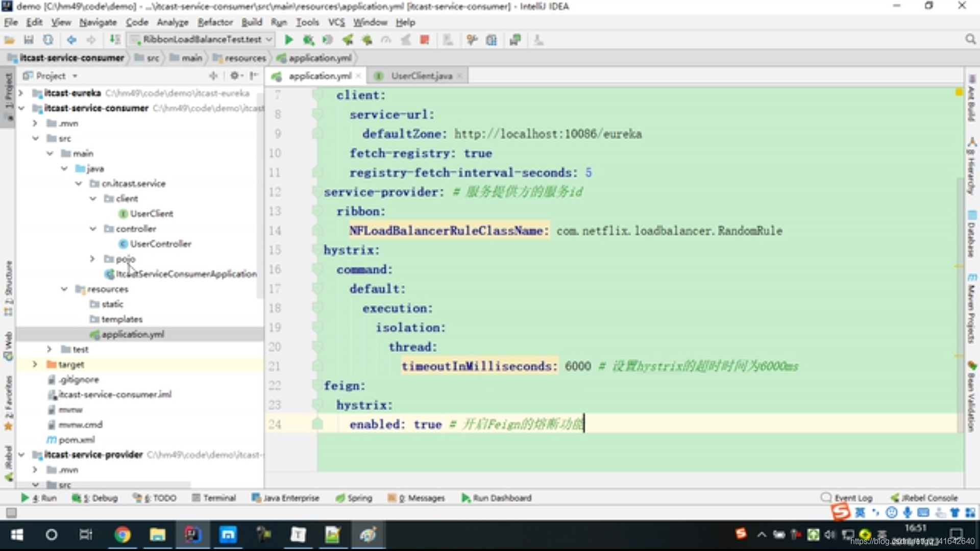Open the VCS menu
The image size is (980, 551).
pyautogui.click(x=336, y=22)
